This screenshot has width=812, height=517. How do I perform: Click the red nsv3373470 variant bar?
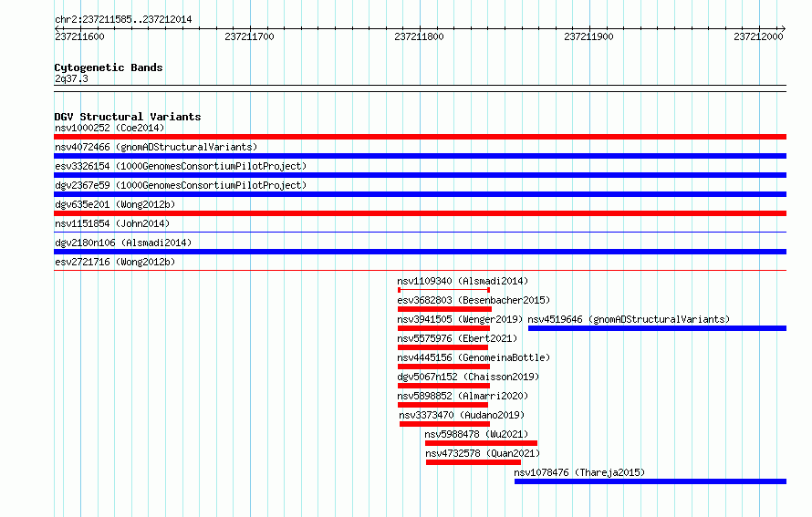445,424
